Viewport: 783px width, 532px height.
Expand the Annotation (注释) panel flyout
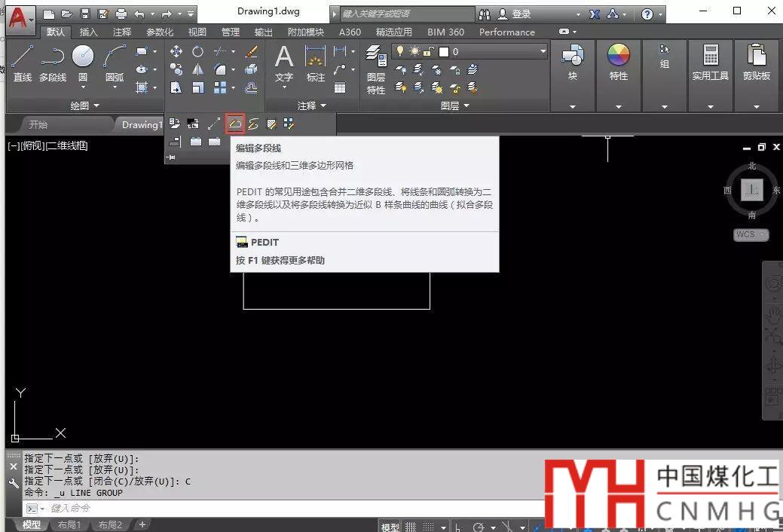pyautogui.click(x=312, y=105)
